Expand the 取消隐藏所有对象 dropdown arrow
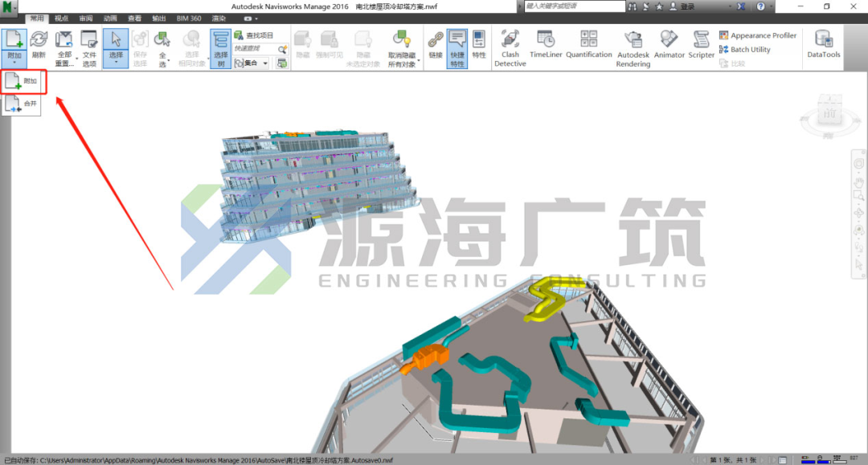Screen dimensions: 868x465 point(419,59)
